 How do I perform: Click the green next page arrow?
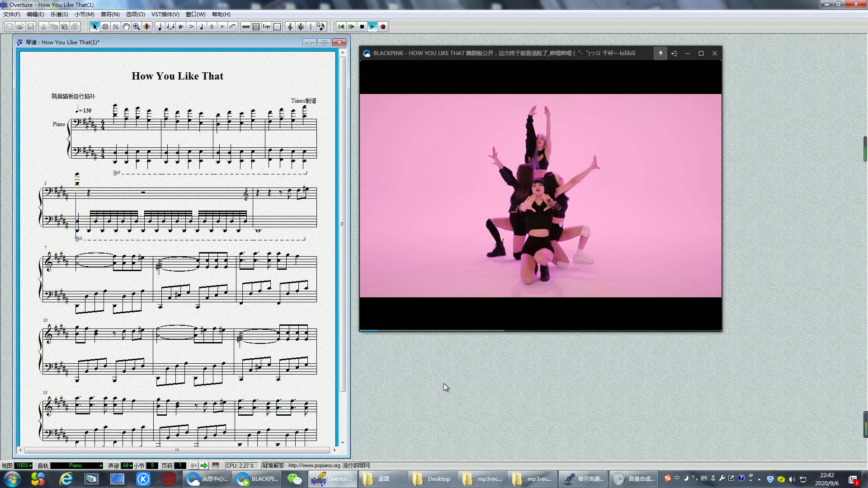pyautogui.click(x=204, y=465)
